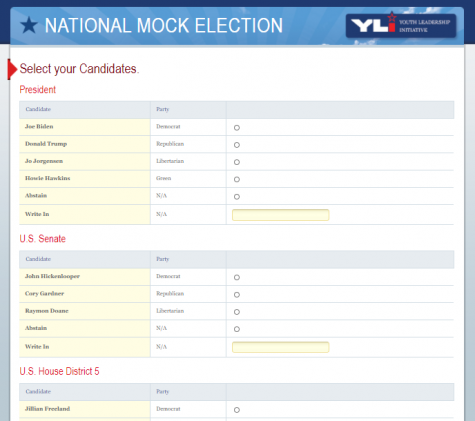The height and width of the screenshot is (421, 475).
Task: Click the President write-in text field
Action: (x=281, y=215)
